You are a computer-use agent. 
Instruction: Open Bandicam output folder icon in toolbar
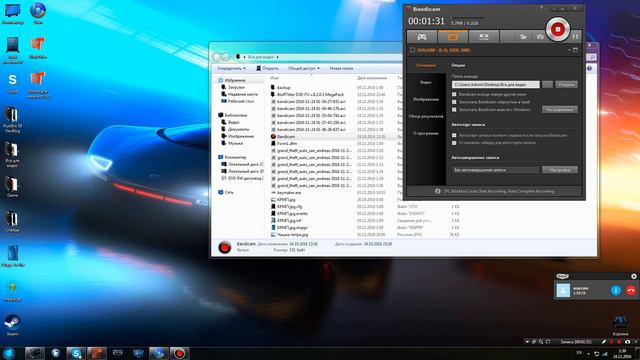(523, 37)
